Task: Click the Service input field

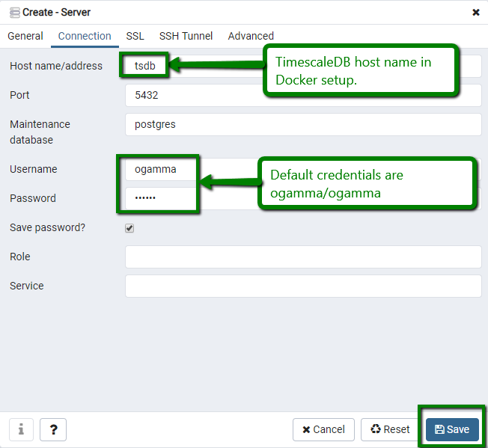Action: pos(302,286)
